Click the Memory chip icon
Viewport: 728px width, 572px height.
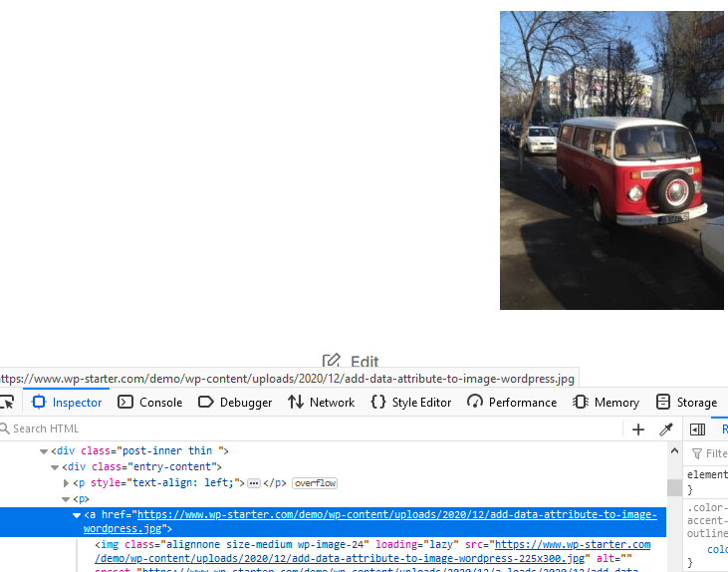tap(581, 402)
